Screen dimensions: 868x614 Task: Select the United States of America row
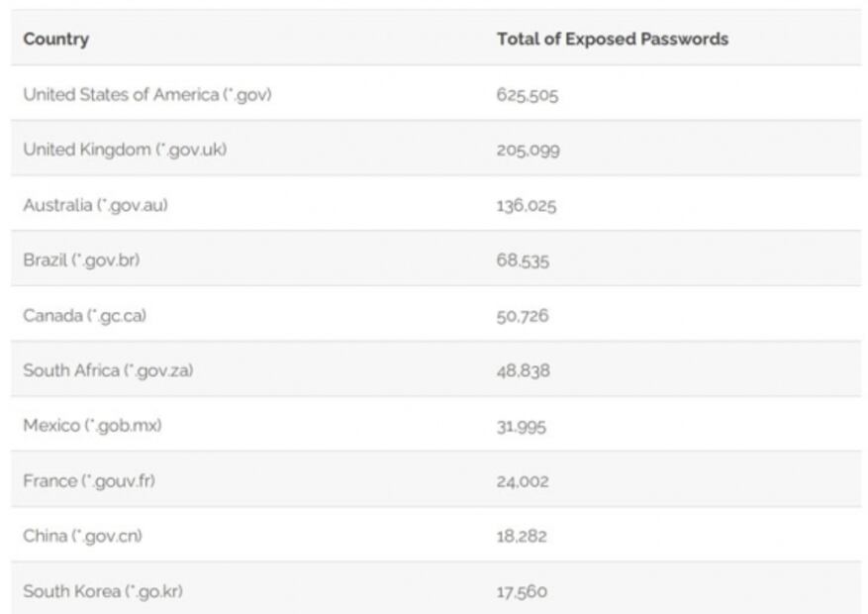coord(146,95)
